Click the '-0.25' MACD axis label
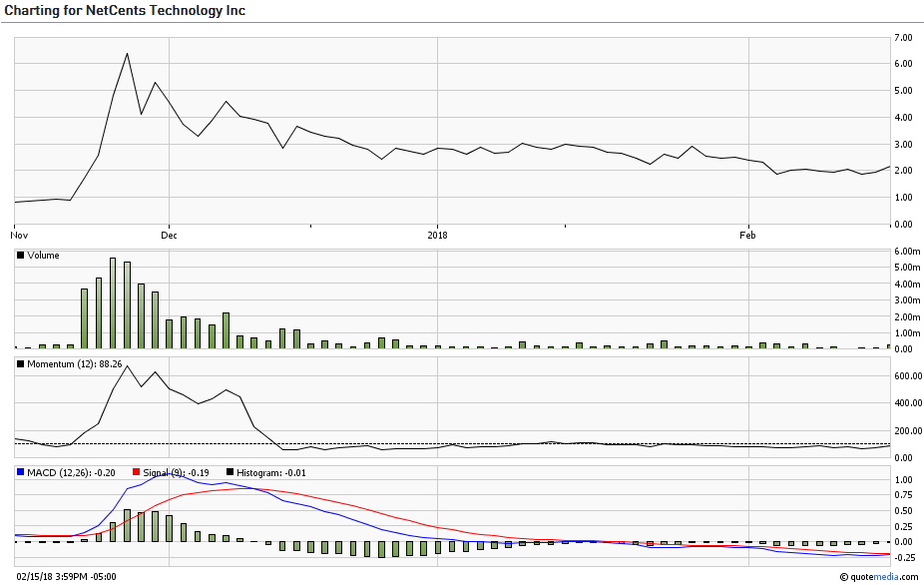Screen dimensions: 924x585 pyautogui.click(x=905, y=557)
